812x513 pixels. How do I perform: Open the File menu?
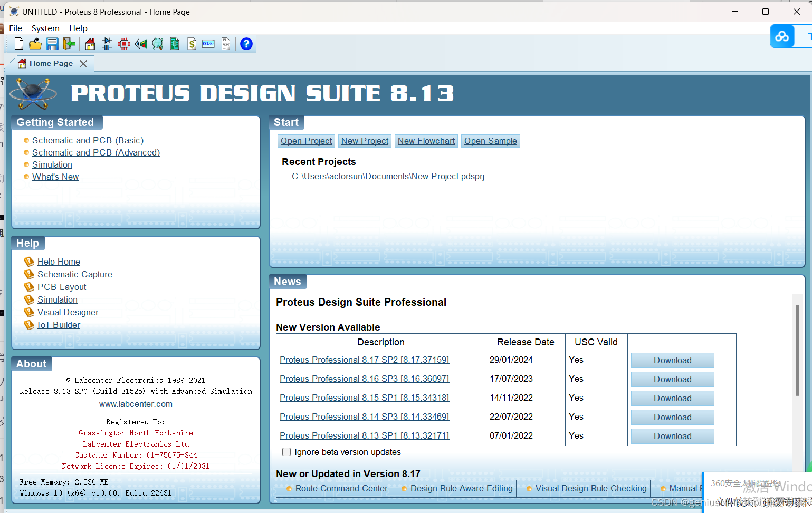[15, 28]
